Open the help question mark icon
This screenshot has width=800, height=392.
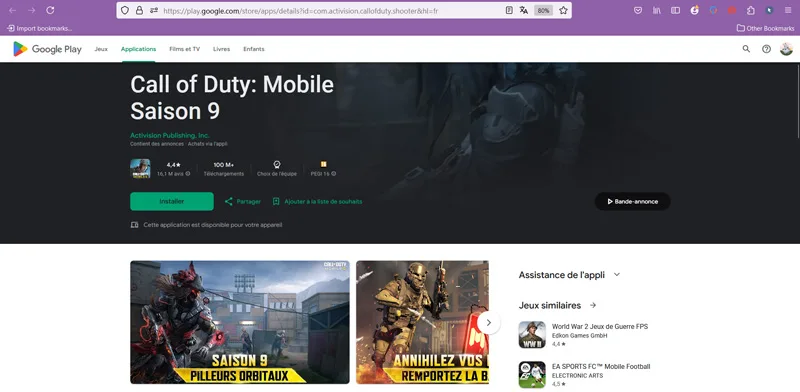(766, 49)
